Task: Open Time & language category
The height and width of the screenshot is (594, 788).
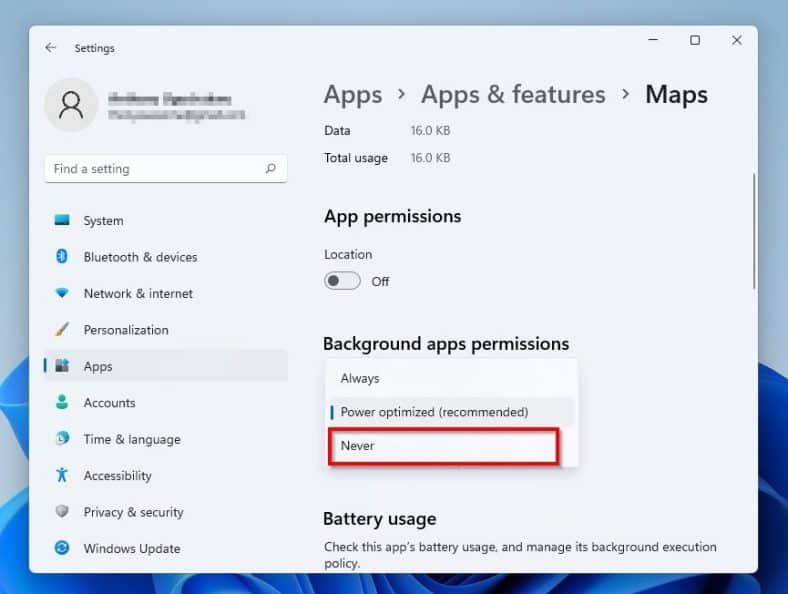Action: 166,439
